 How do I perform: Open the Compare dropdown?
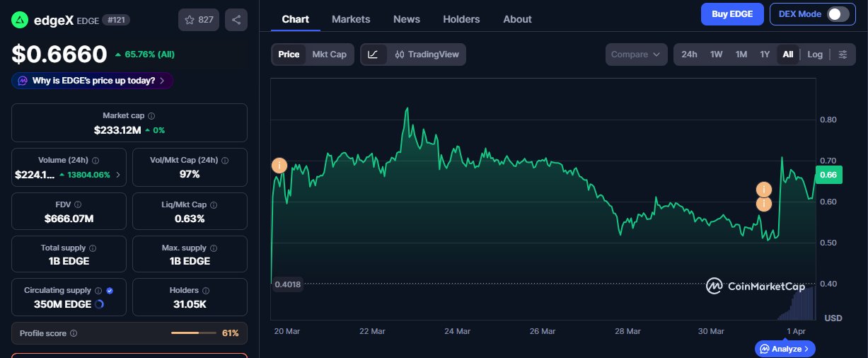pyautogui.click(x=636, y=54)
